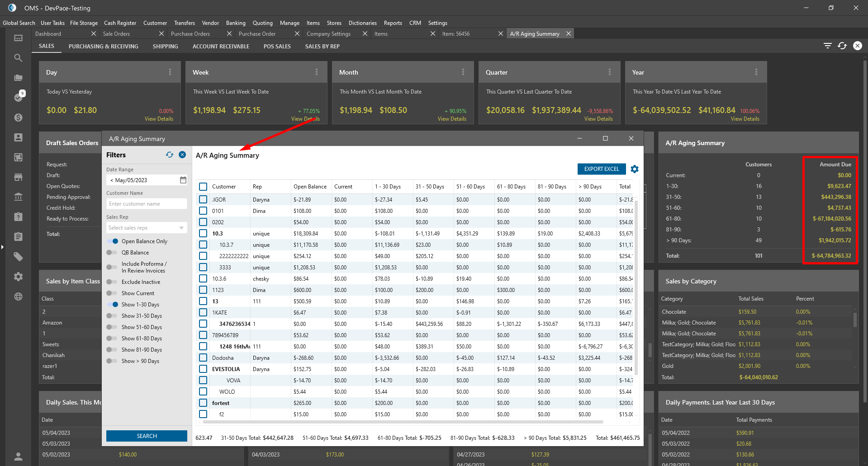This screenshot has width=868, height=466.
Task: Close the Company Settings tab
Action: tap(365, 34)
